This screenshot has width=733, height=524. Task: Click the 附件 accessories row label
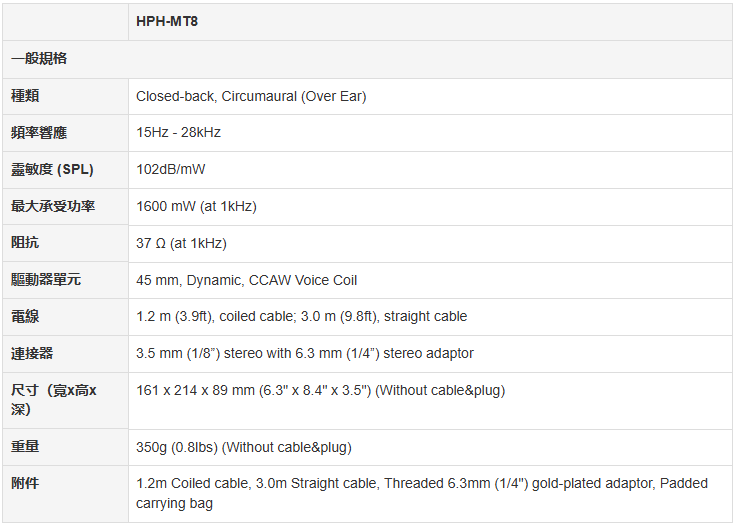click(x=25, y=484)
